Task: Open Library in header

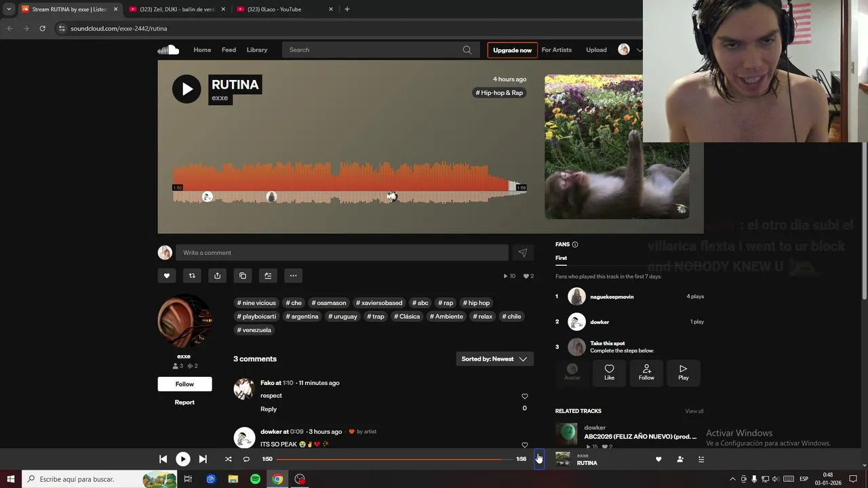Action: pos(257,49)
